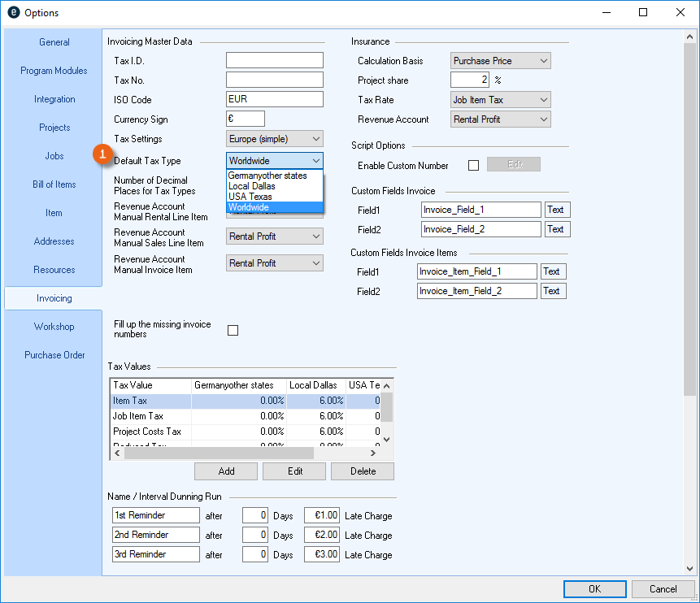The height and width of the screenshot is (603, 700).
Task: Click the Text button next to Invoice_Field_1
Action: (x=557, y=210)
